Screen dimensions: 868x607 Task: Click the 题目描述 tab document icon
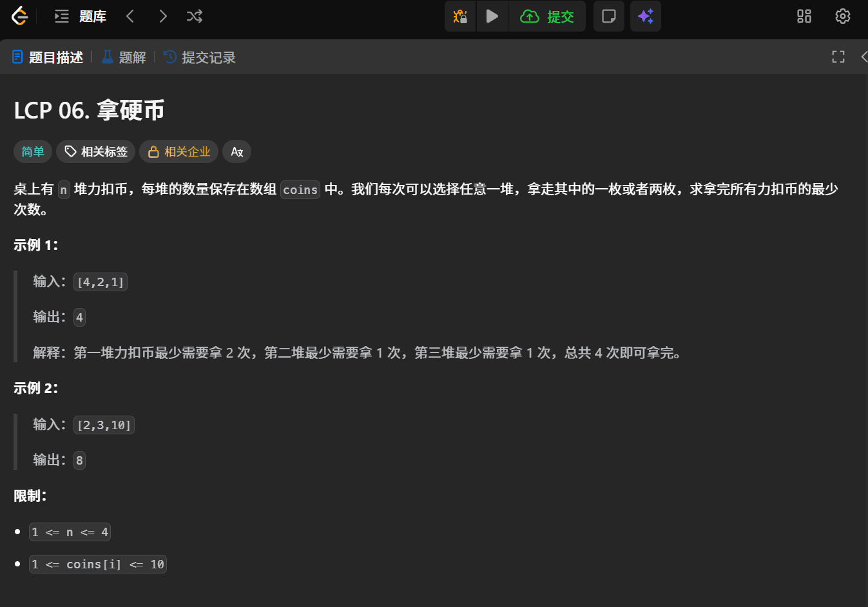pyautogui.click(x=18, y=57)
